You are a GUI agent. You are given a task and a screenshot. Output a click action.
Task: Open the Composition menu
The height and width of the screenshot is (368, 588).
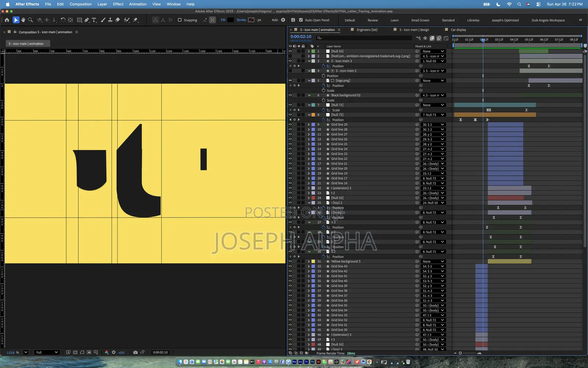point(80,4)
